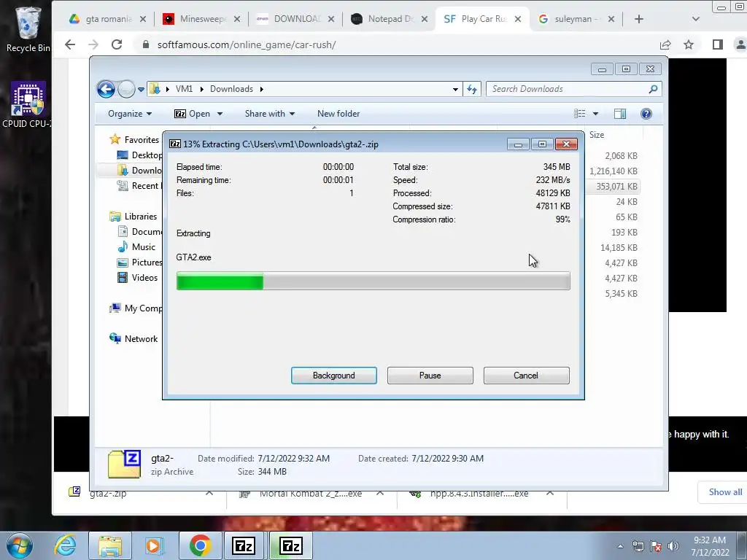The image size is (747, 560).
Task: Click gta2- zip archive icon in details pane
Action: point(124,464)
